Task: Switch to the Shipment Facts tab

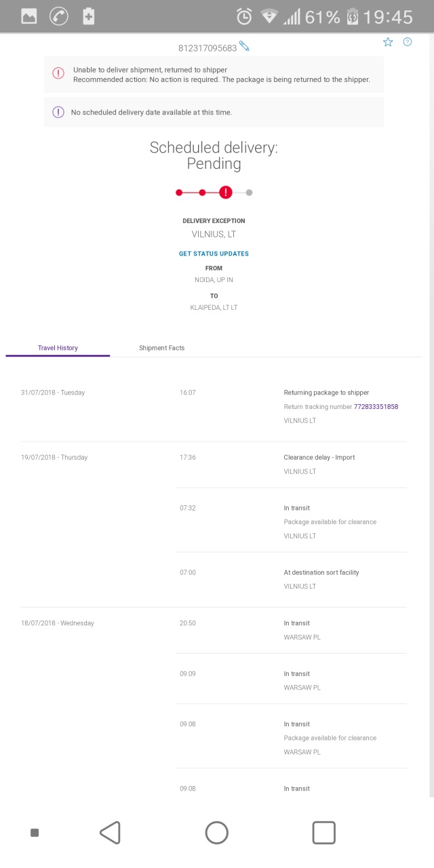Action: pos(161,348)
